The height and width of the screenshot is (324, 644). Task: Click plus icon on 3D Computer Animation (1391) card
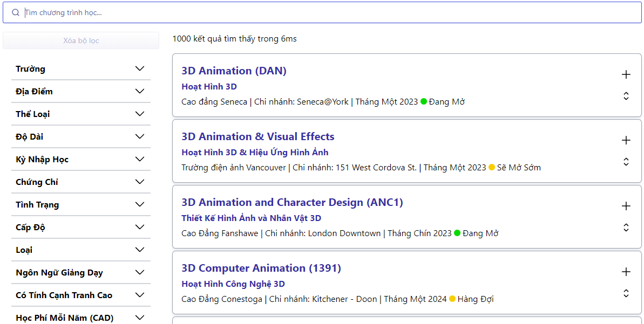pos(626,272)
